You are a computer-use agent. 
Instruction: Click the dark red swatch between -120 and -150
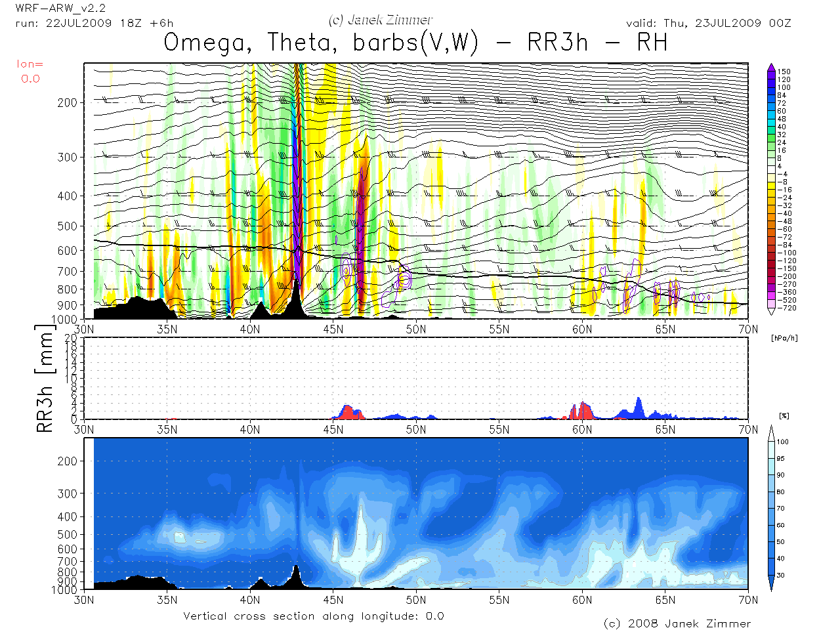[x=771, y=264]
